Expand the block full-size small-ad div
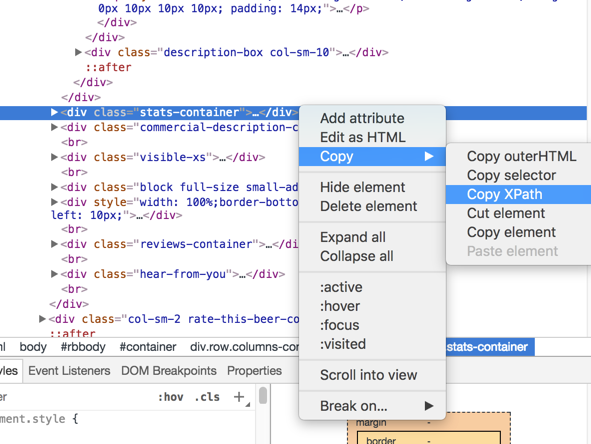The width and height of the screenshot is (591, 444). point(54,187)
